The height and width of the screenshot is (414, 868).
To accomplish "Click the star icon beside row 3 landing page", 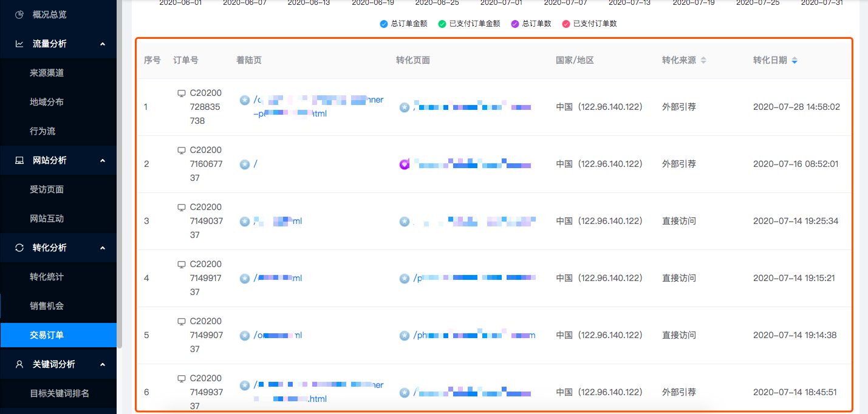I will pos(244,221).
